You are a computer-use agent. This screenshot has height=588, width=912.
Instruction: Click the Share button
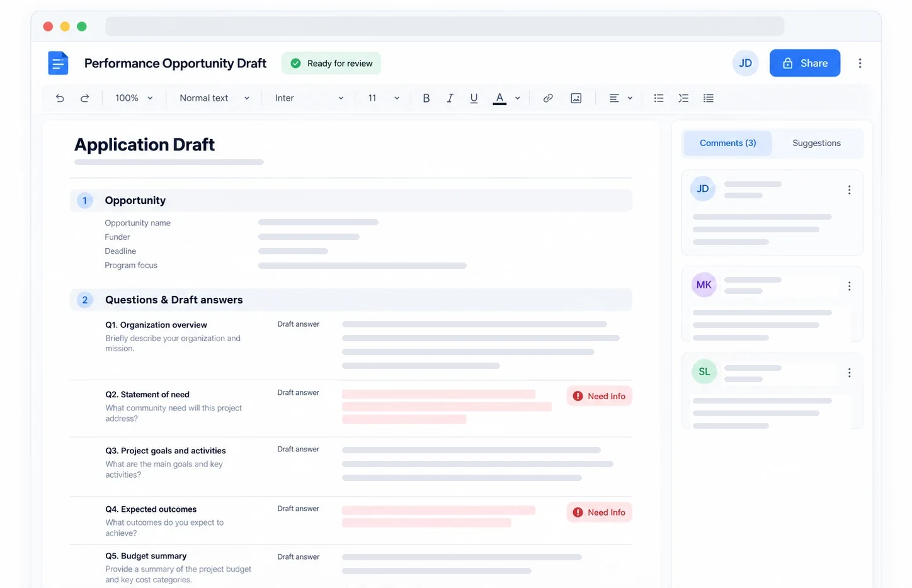pyautogui.click(x=804, y=63)
